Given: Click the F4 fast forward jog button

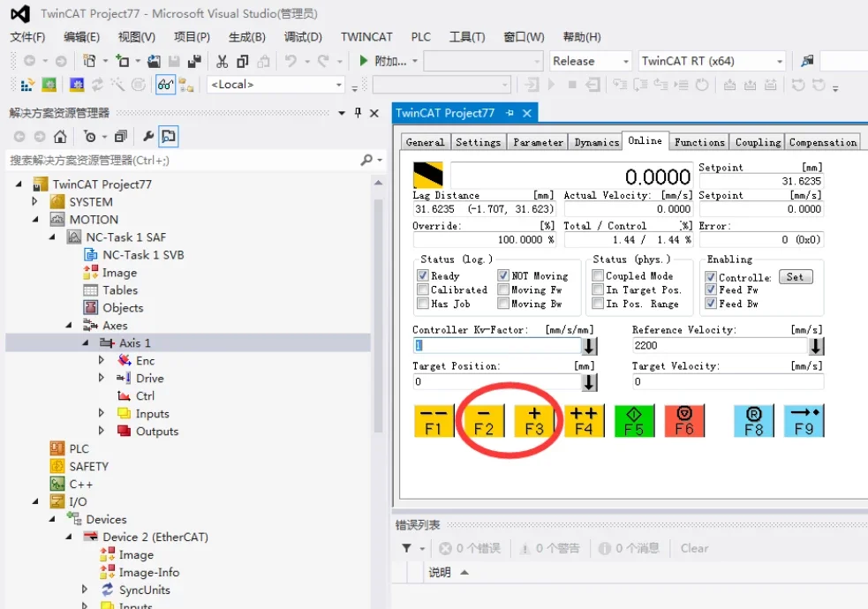Looking at the screenshot, I should tap(583, 421).
